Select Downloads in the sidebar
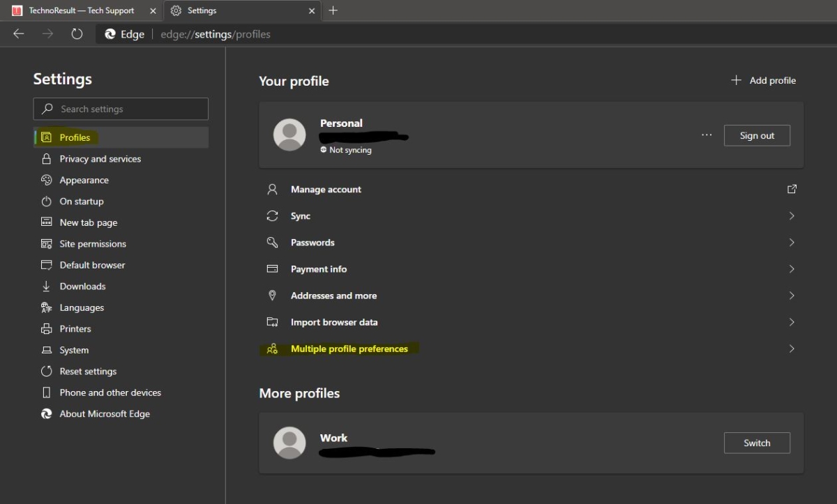This screenshot has height=504, width=837. click(x=80, y=286)
